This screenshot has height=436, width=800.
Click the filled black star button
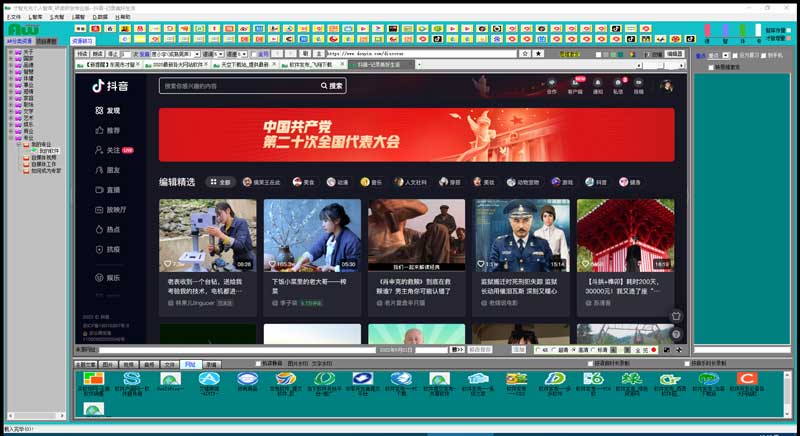(x=538, y=54)
